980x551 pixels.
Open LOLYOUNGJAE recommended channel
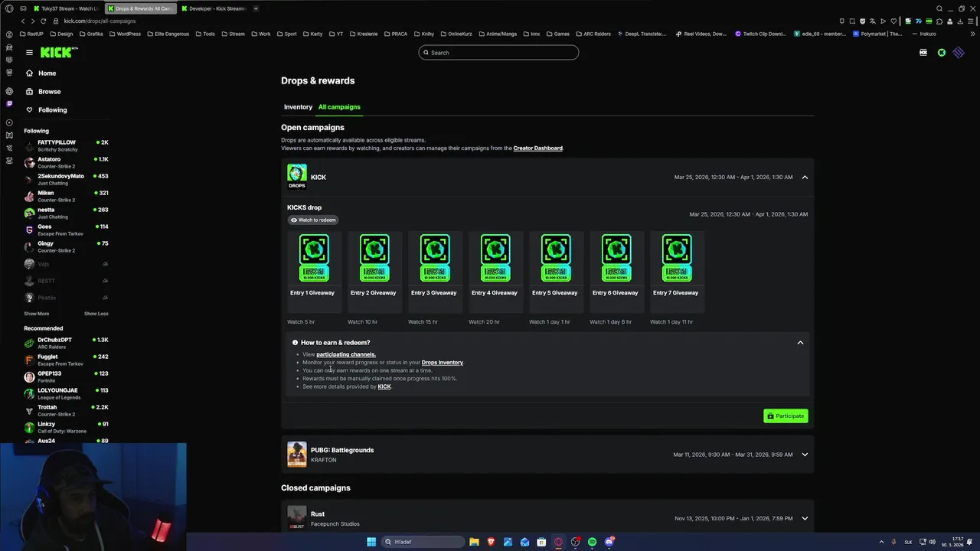(x=66, y=393)
